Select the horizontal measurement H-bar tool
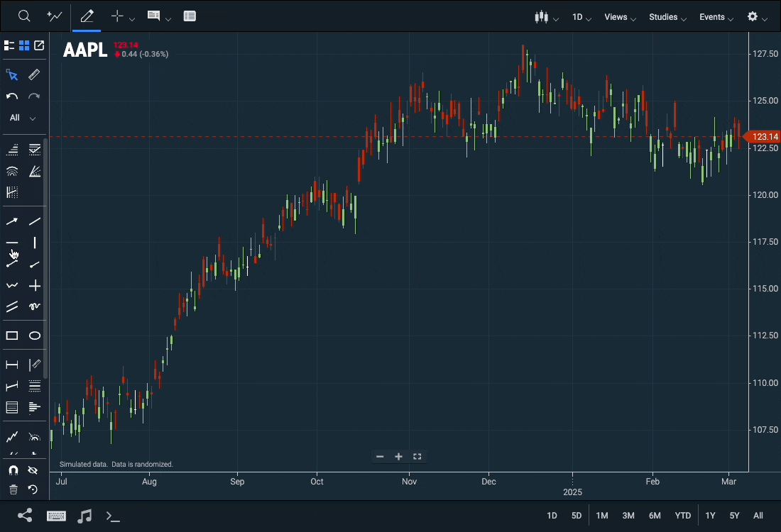The height and width of the screenshot is (532, 781). coord(12,365)
